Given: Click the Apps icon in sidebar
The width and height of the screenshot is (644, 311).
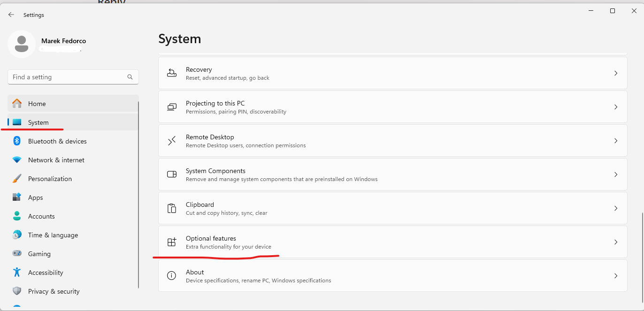Looking at the screenshot, I should coord(17,197).
